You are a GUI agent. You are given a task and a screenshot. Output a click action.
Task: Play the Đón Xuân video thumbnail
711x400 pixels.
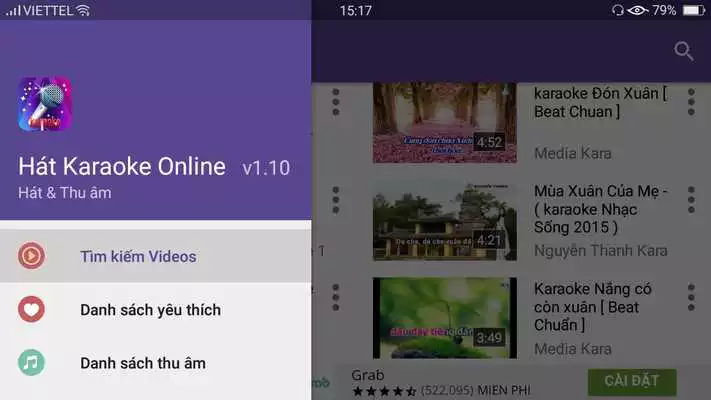[444, 122]
